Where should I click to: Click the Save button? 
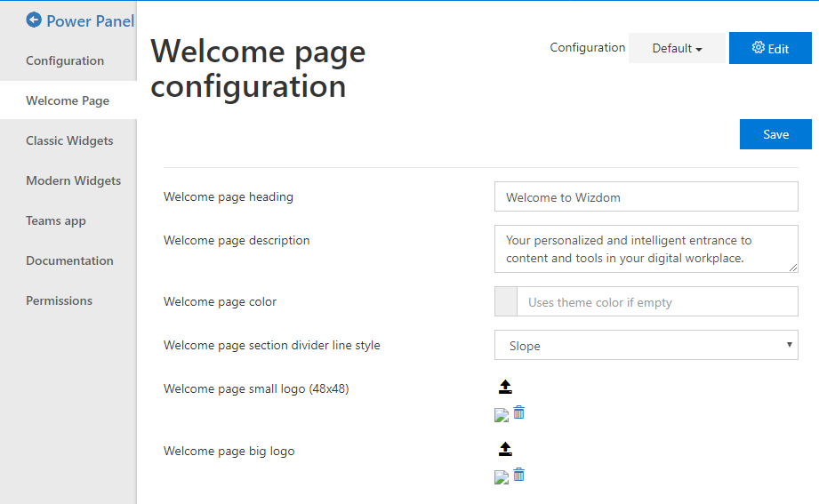coord(775,134)
